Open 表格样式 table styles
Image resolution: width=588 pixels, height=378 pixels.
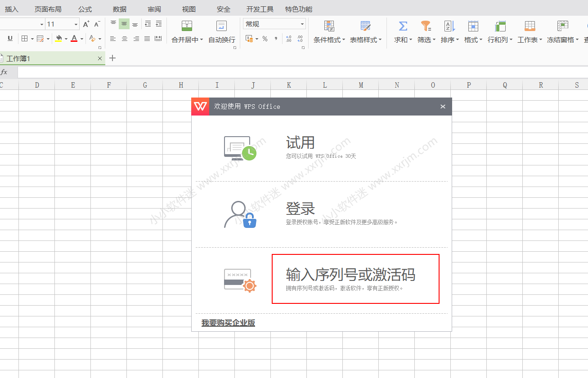pos(366,32)
